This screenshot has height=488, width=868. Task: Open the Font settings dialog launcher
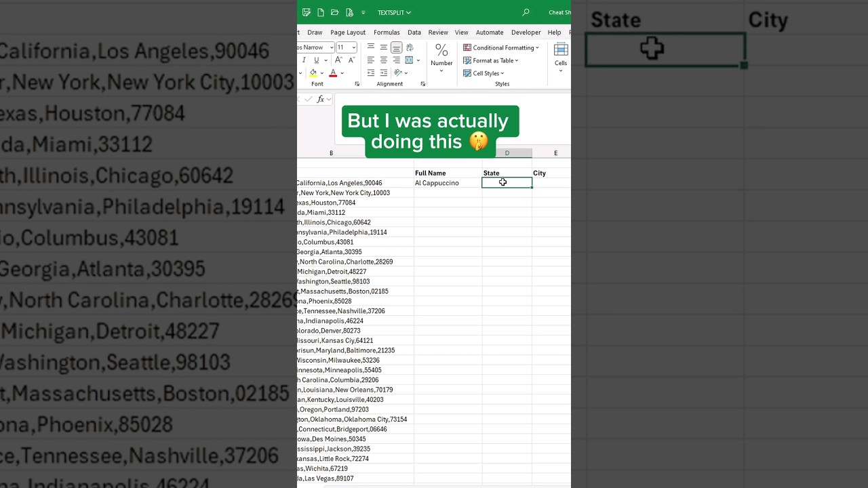coord(357,84)
